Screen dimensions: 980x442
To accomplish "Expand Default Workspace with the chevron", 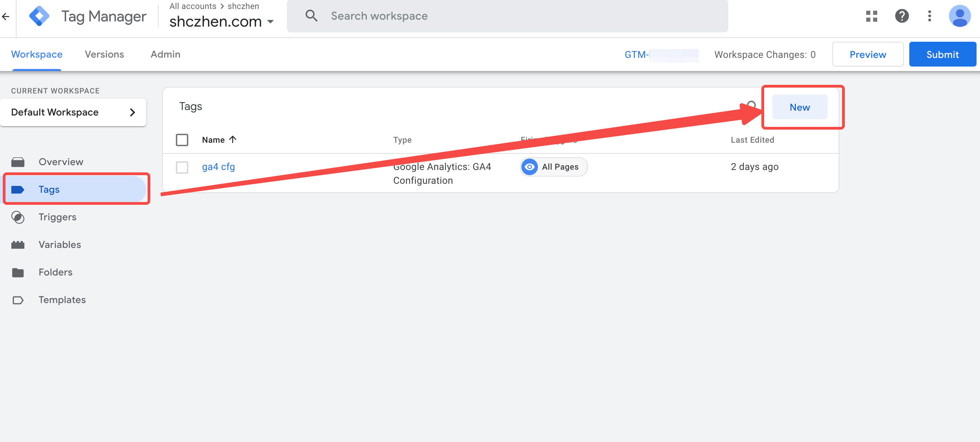I will pos(132,112).
